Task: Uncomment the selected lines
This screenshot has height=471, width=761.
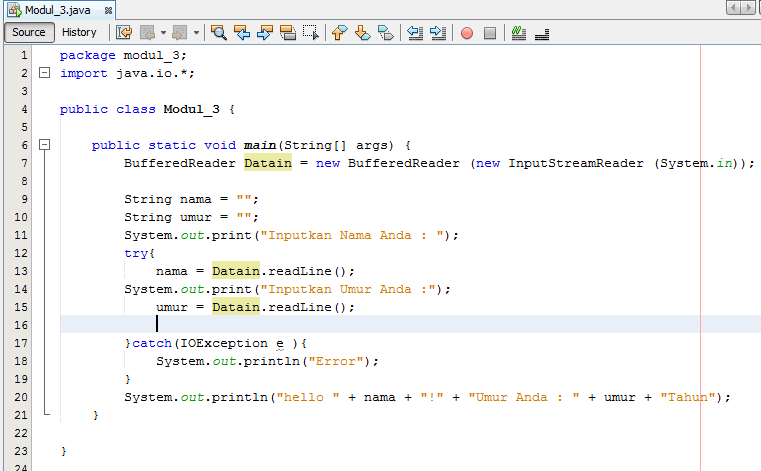Action: tap(542, 34)
